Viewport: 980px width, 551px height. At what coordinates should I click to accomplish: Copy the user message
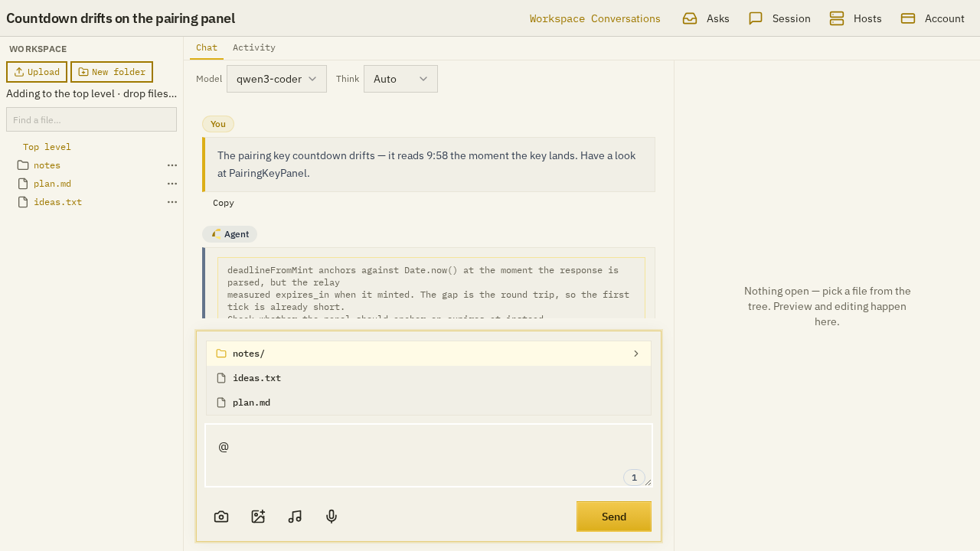(x=224, y=203)
